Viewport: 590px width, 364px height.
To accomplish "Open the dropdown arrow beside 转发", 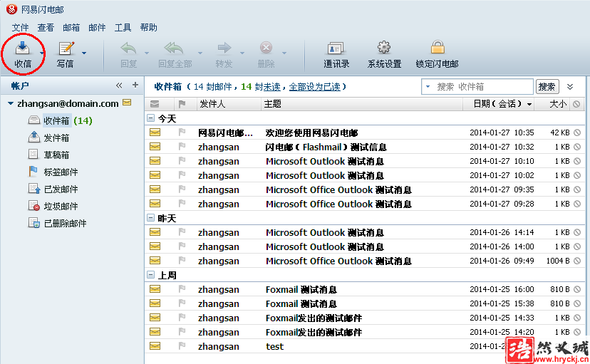I will tap(242, 53).
